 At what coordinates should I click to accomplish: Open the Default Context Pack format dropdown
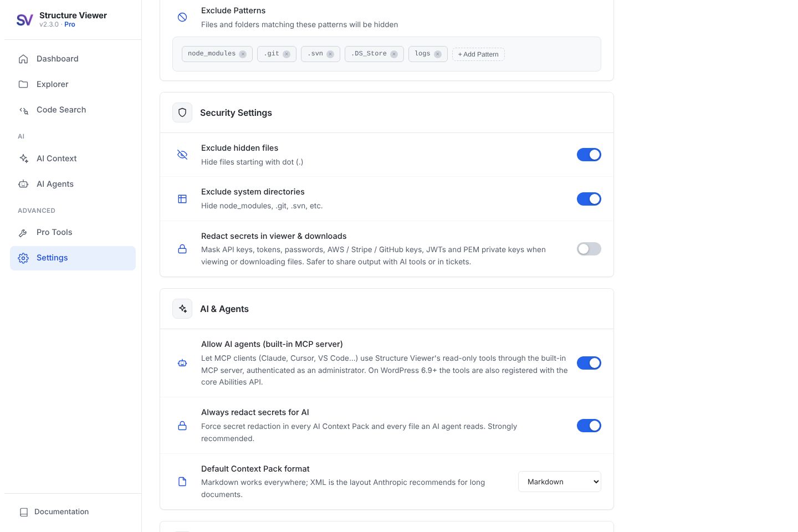pos(560,482)
